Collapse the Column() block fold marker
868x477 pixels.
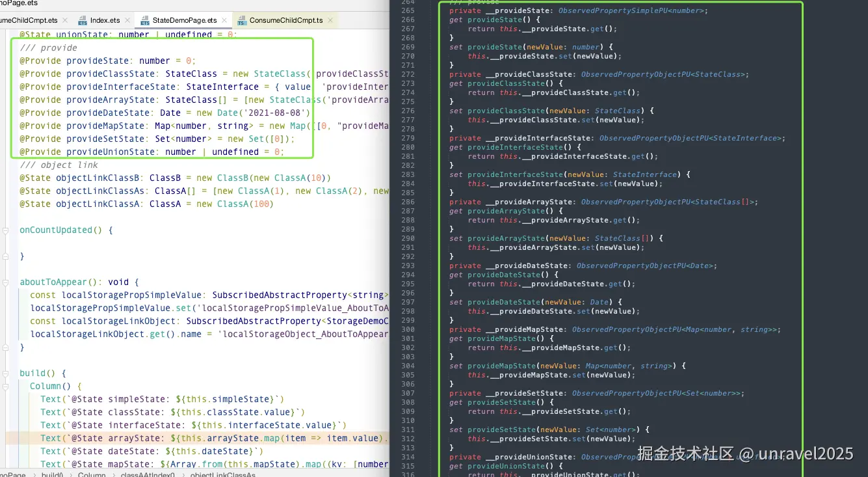(x=5, y=387)
